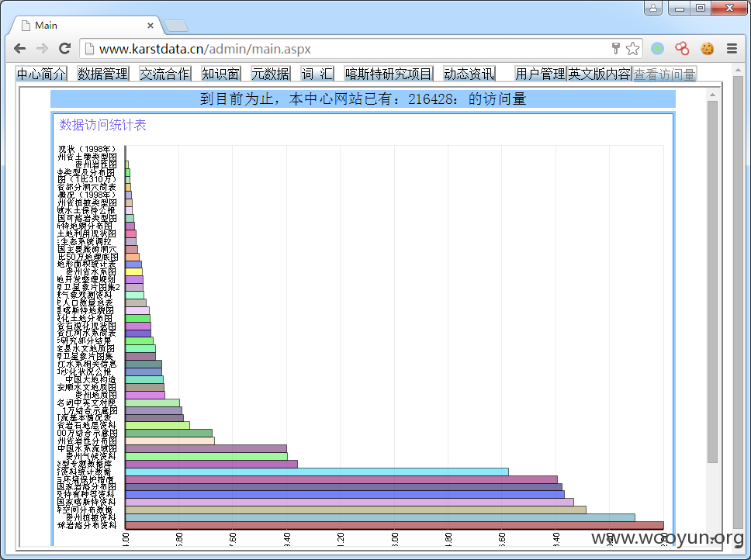Click the outer page scroll up arrow
The width and height of the screenshot is (751, 560).
pos(738,71)
